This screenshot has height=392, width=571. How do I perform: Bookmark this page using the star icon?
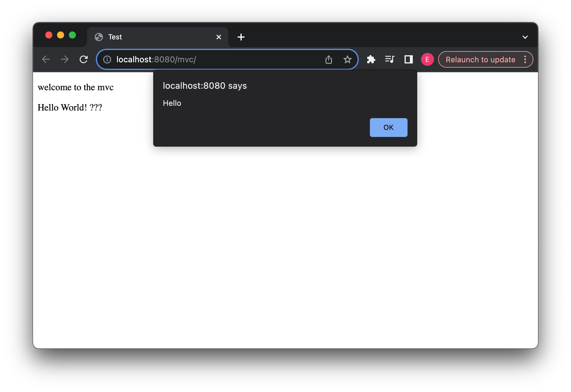pyautogui.click(x=348, y=59)
